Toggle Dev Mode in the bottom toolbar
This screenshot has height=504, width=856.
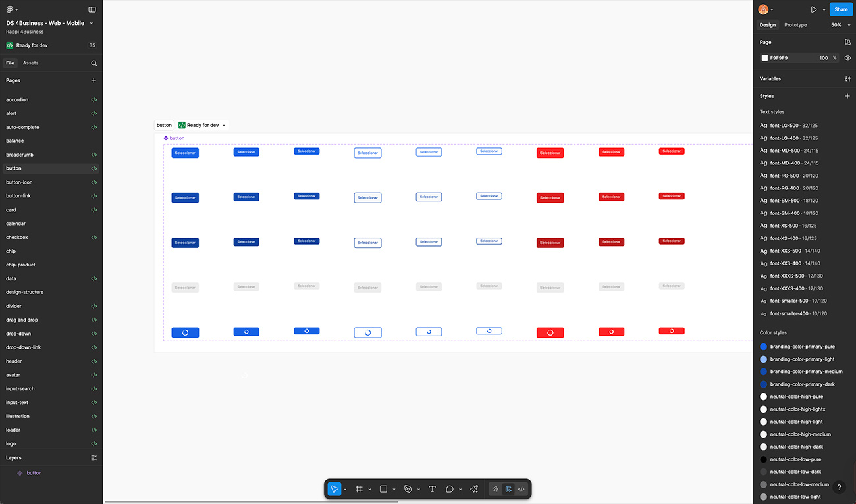coord(522,489)
